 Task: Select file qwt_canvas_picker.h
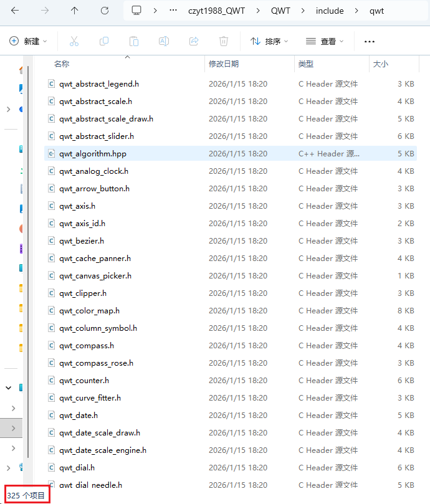[x=231, y=276]
